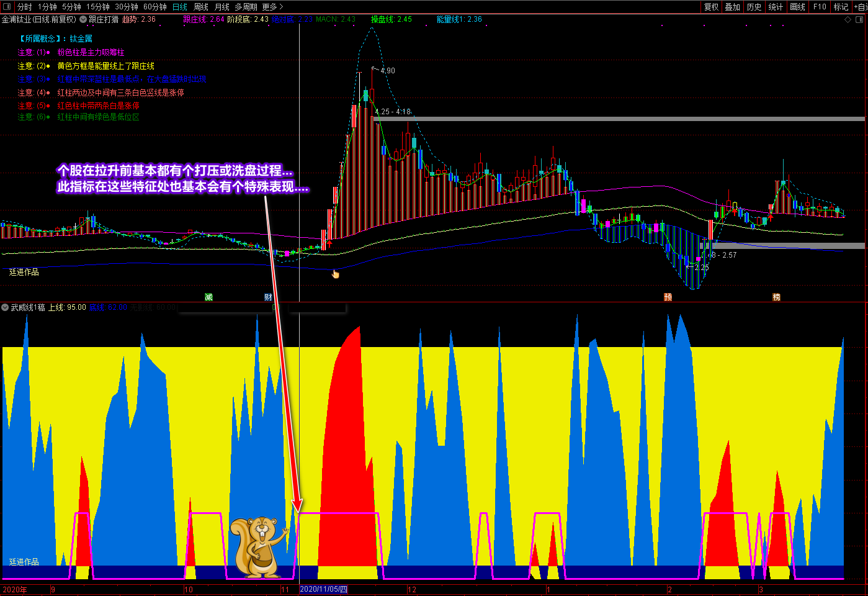Switch to 周线 weekly chart
868x596 pixels.
(201, 7)
